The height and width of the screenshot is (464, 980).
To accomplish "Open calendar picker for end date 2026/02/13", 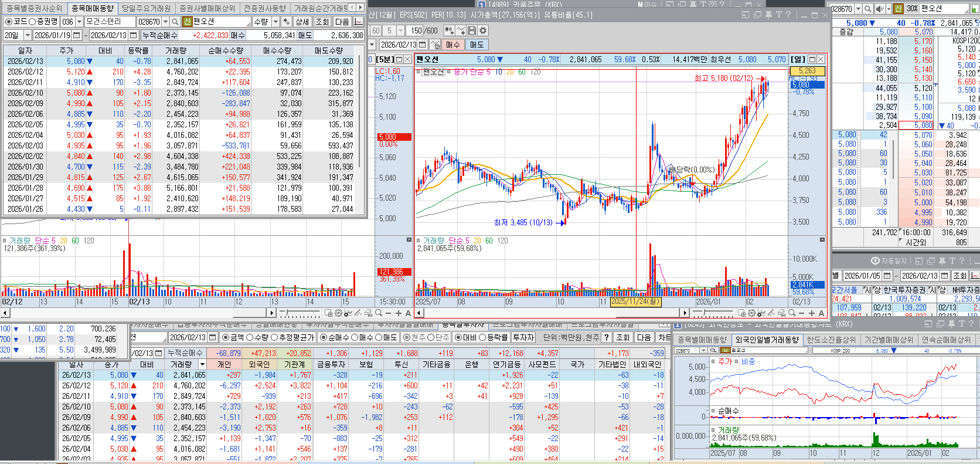I will (133, 35).
